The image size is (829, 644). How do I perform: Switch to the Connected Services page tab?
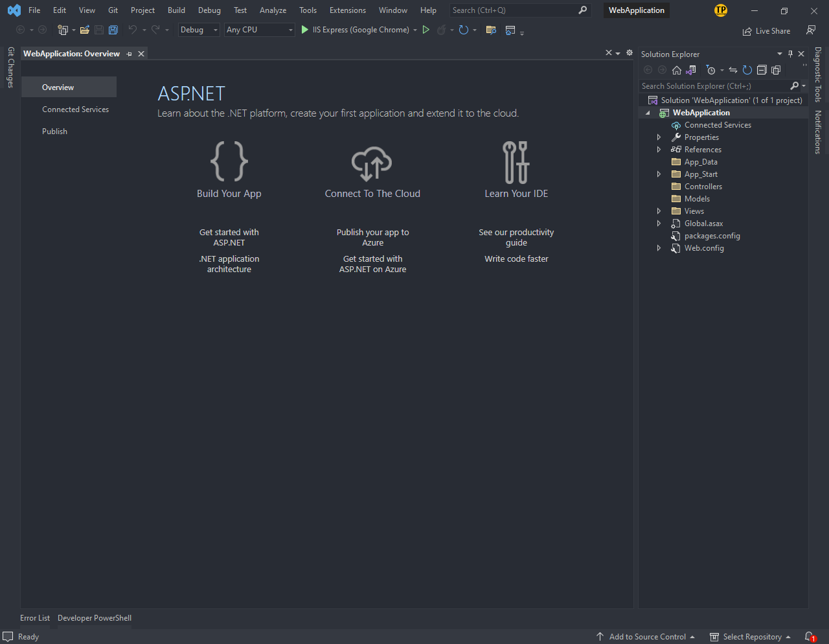tap(75, 109)
